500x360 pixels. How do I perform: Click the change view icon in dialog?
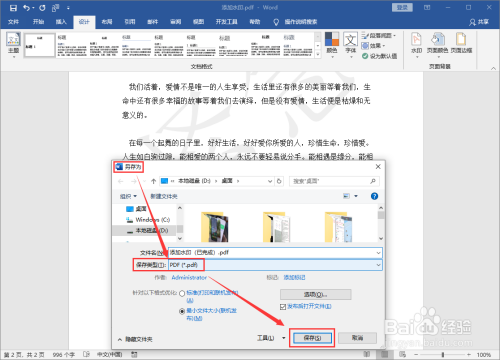tap(347, 196)
